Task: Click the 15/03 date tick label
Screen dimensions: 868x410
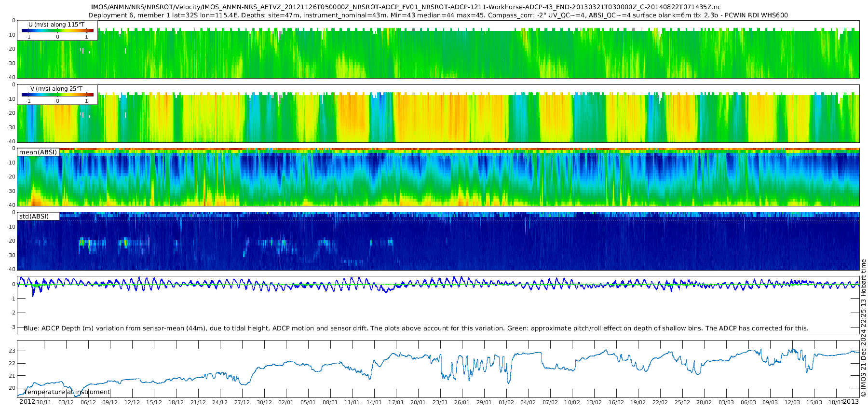Action: [x=814, y=402]
